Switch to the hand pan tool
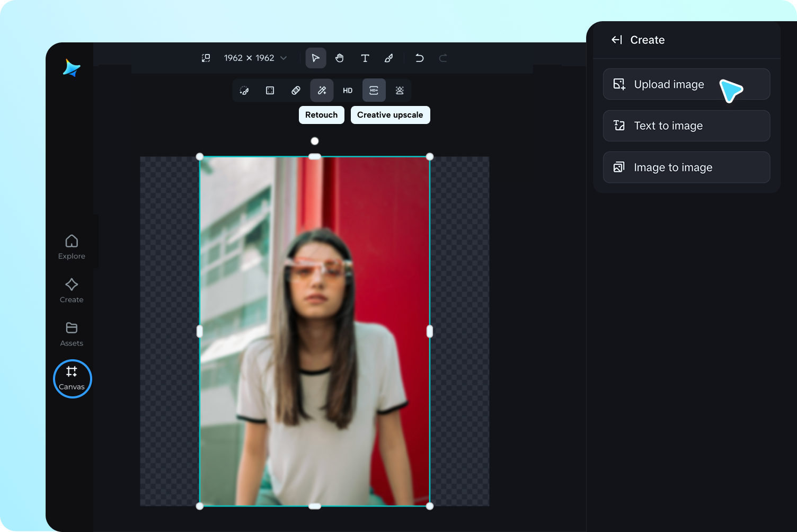 [340, 58]
